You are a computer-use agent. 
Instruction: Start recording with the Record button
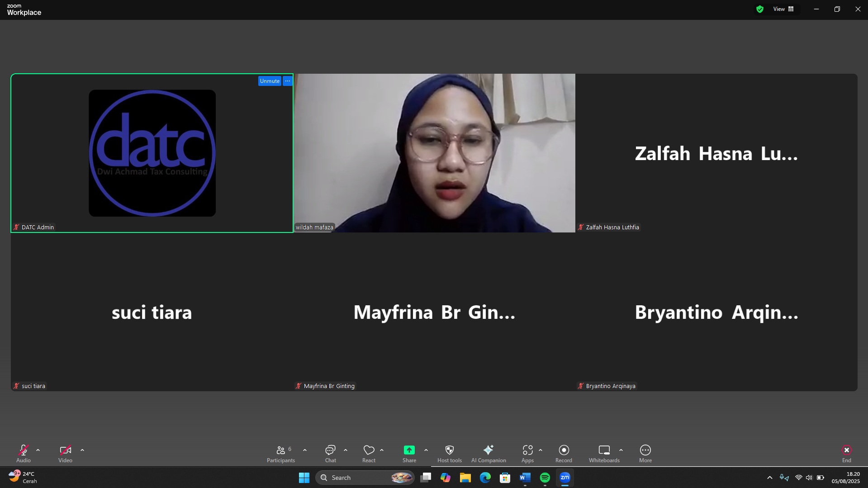point(564,453)
